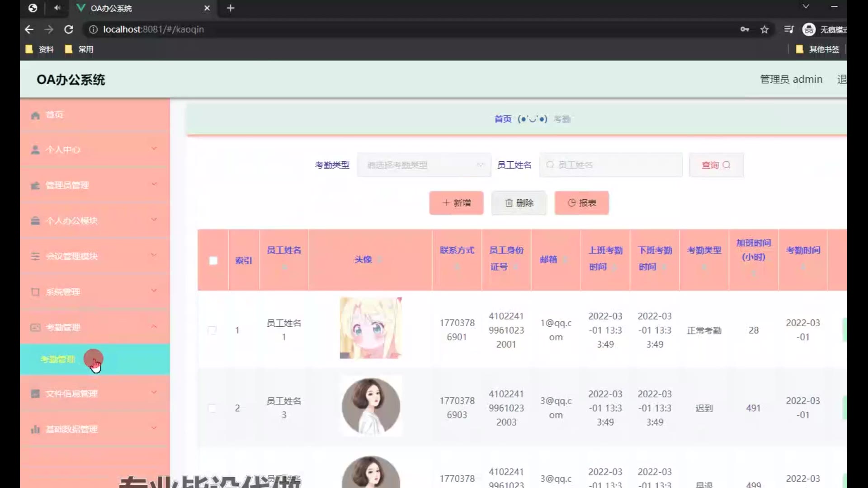Open the reading list icon in the toolbar

pyautogui.click(x=789, y=29)
